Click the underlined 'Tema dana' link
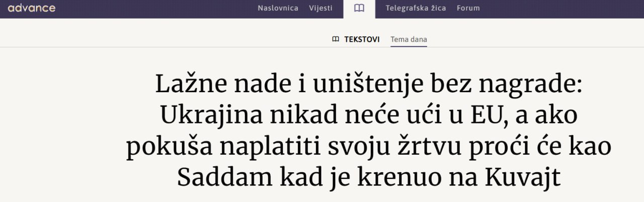The height and width of the screenshot is (202, 644). coord(409,39)
